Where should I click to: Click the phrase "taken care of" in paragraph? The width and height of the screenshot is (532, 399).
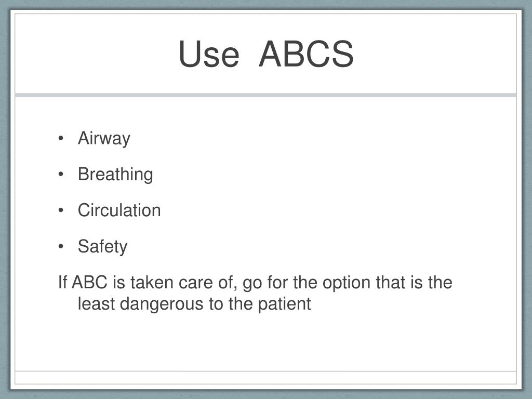coord(183,283)
